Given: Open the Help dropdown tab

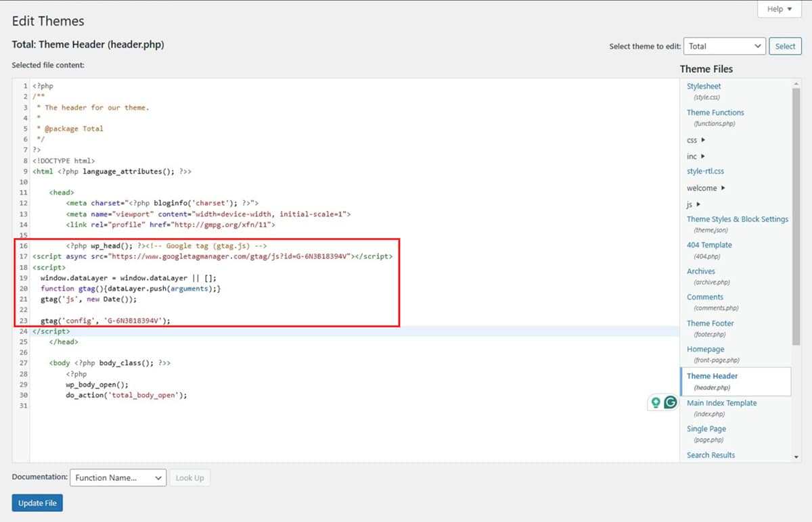Looking at the screenshot, I should point(780,9).
